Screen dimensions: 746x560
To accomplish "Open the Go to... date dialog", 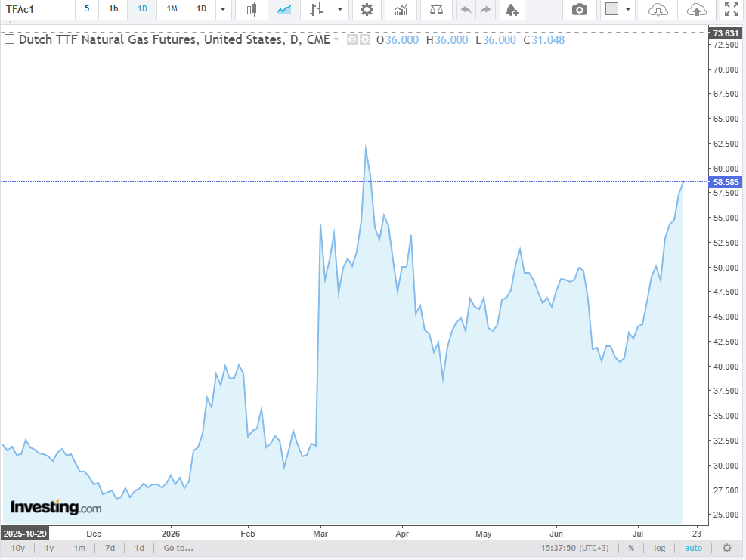I will [x=178, y=548].
